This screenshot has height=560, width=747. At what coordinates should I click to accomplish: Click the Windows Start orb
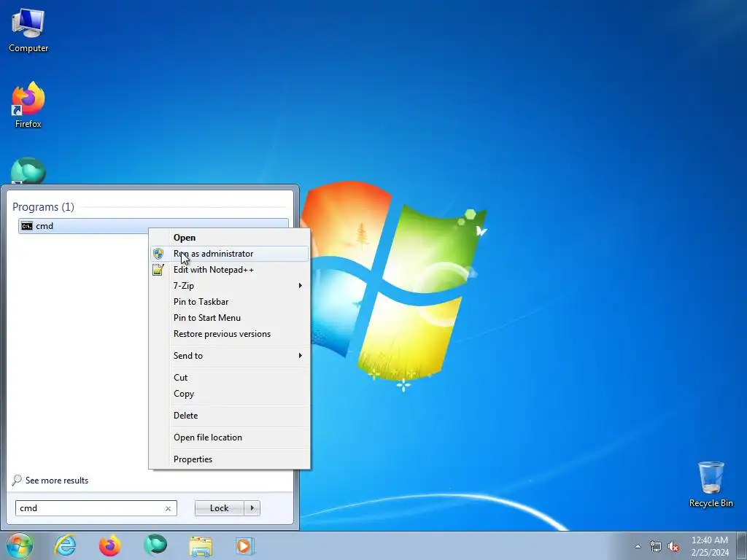20,545
